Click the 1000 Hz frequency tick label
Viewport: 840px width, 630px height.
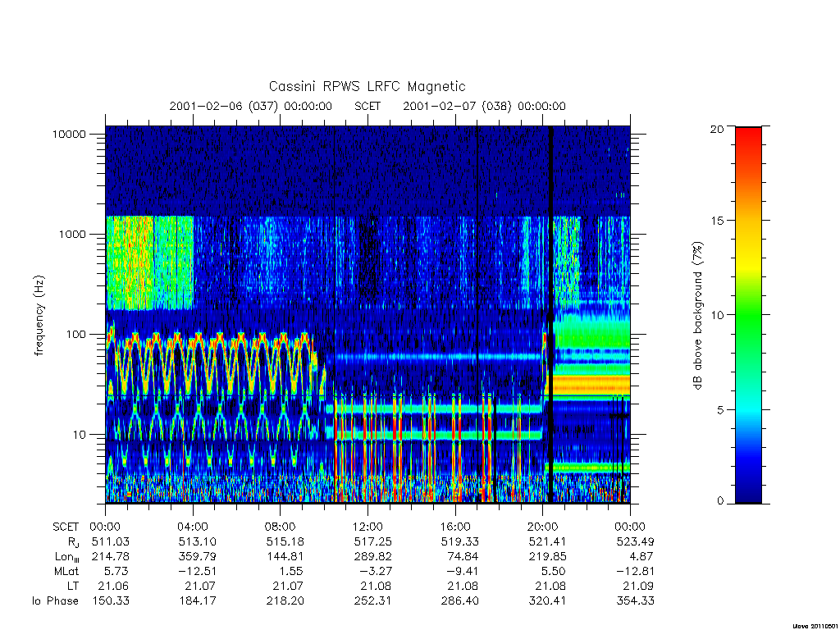click(x=72, y=234)
